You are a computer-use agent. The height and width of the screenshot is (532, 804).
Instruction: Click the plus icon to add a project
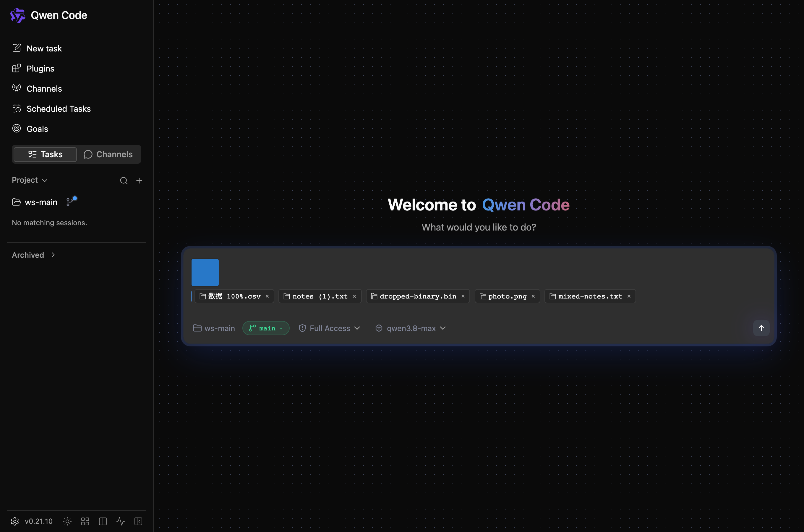(139, 181)
